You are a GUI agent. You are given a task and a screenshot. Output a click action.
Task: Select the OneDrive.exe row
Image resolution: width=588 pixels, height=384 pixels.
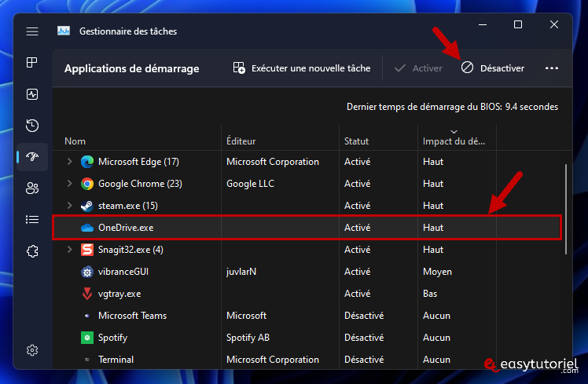(307, 228)
